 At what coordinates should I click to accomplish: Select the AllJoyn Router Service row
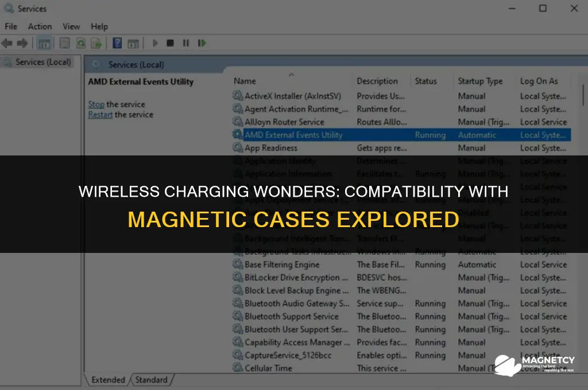coord(401,122)
